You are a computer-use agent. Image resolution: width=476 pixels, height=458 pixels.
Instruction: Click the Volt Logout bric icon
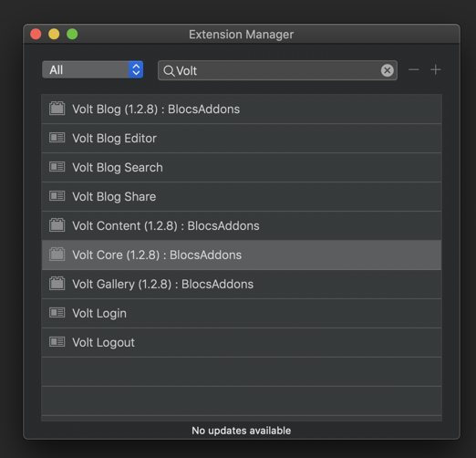coord(57,342)
